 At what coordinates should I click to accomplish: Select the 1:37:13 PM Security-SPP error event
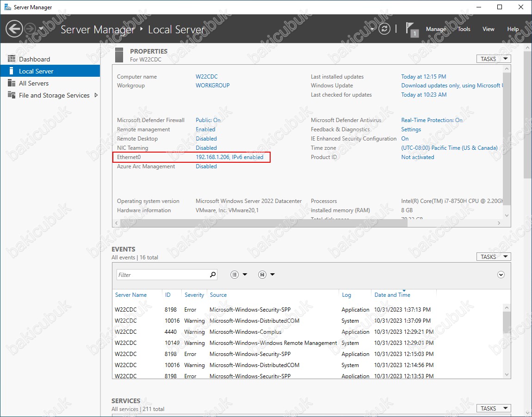(307, 310)
